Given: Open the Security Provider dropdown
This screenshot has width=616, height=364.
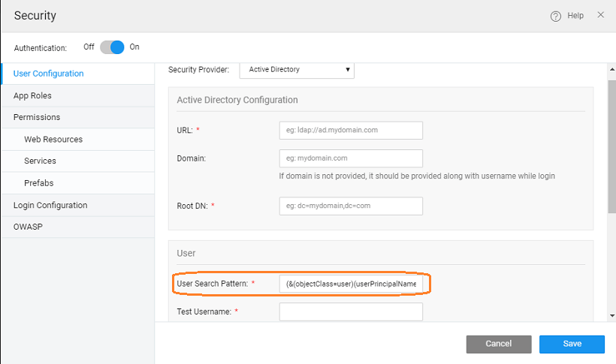Looking at the screenshot, I should click(297, 70).
